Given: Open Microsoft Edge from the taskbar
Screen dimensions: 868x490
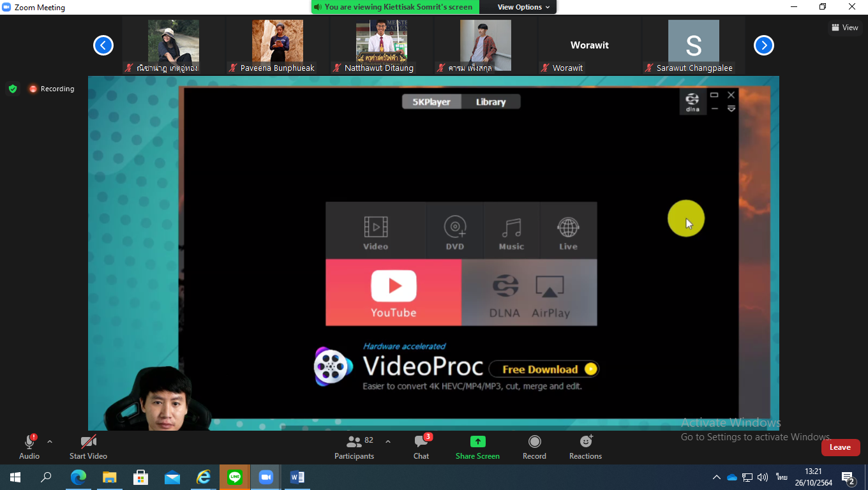Looking at the screenshot, I should [79, 477].
